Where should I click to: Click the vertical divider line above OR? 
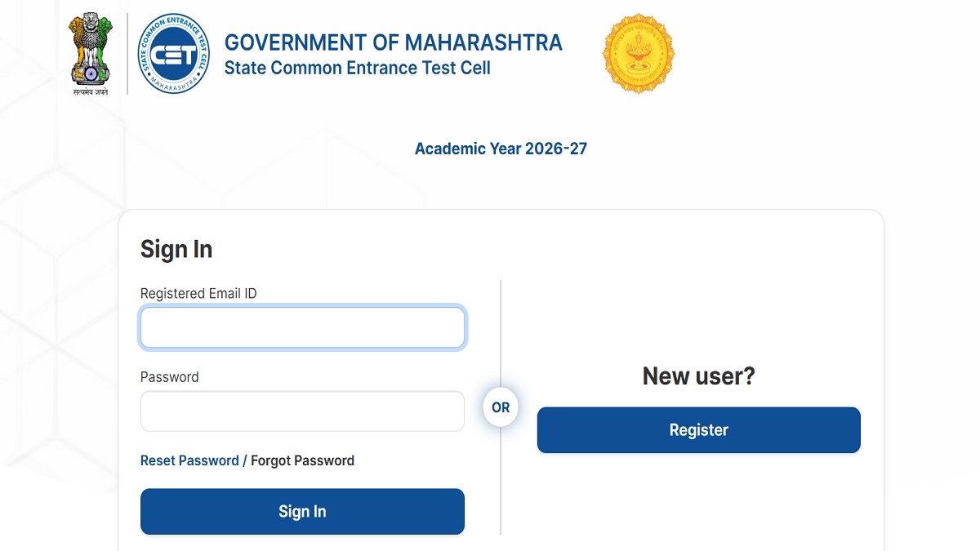pyautogui.click(x=501, y=335)
